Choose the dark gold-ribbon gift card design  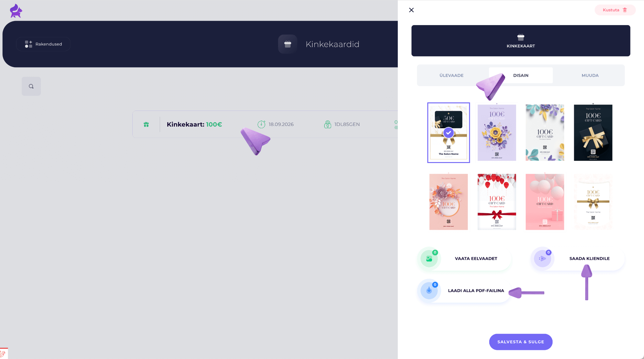point(593,133)
